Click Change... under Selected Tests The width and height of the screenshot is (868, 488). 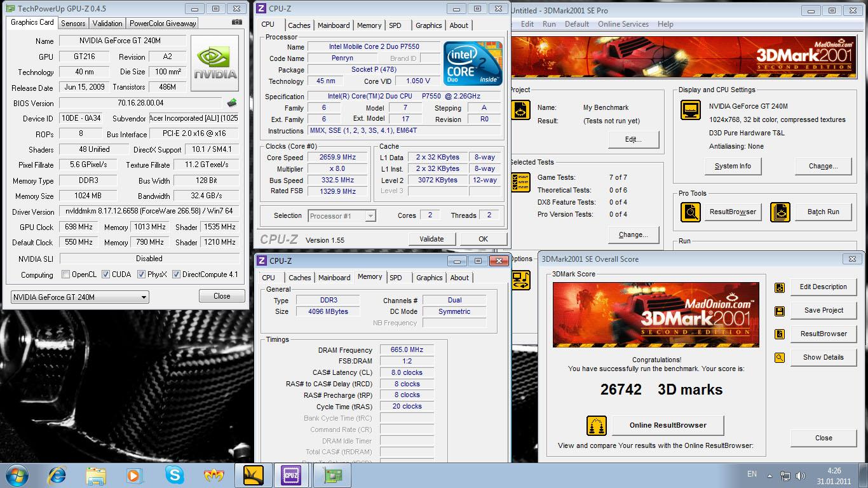[633, 234]
